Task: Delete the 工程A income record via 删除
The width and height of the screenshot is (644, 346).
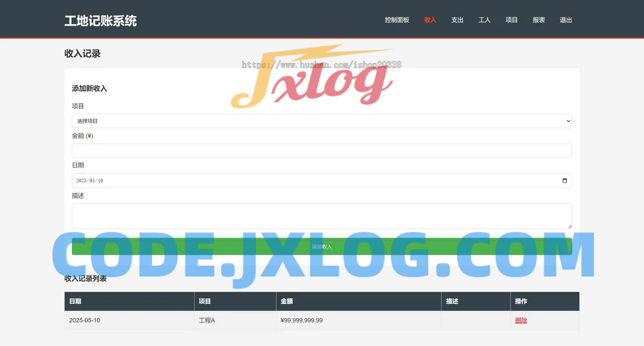Action: pos(521,320)
